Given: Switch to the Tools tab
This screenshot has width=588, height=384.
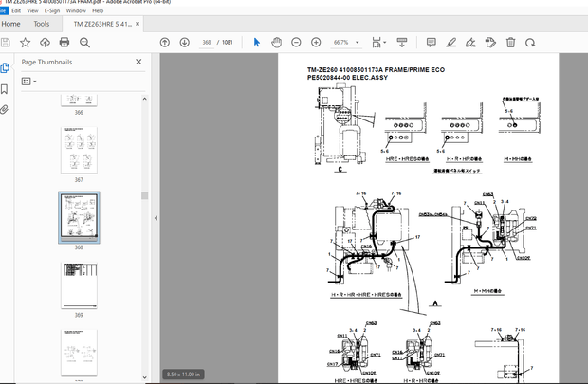Looking at the screenshot, I should (42, 24).
